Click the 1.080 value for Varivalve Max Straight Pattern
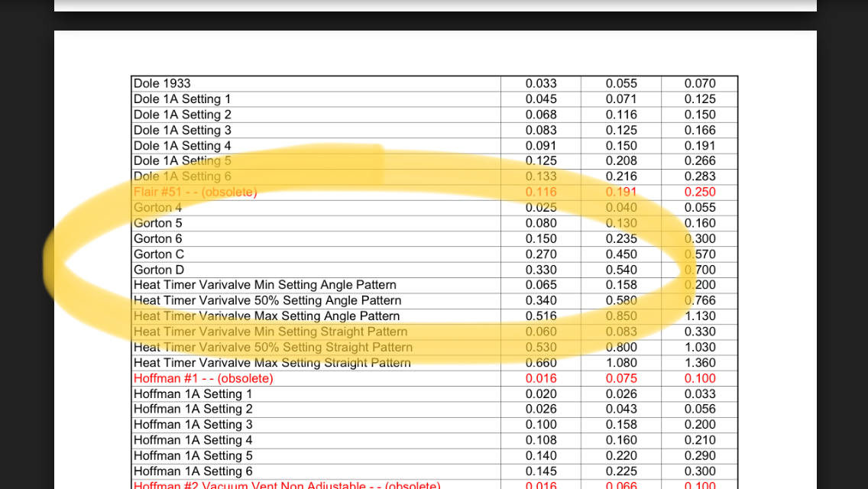The height and width of the screenshot is (489, 868). click(x=621, y=363)
